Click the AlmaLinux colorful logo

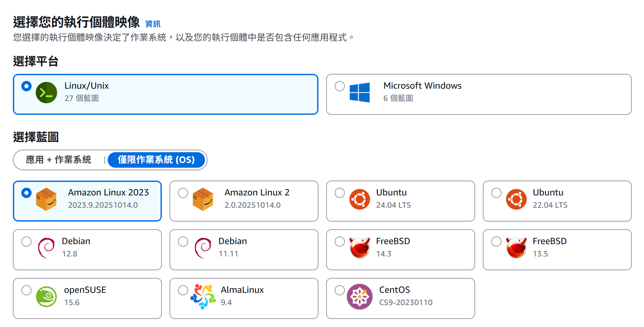pos(203,297)
